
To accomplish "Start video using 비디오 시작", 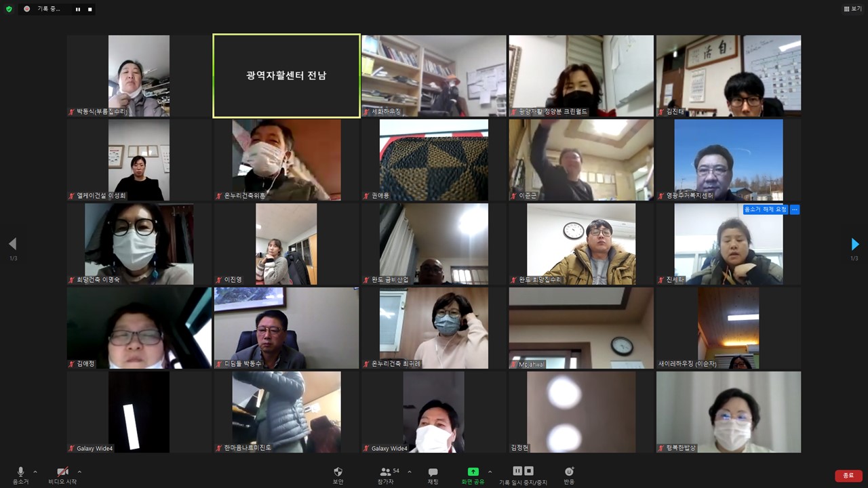I will click(62, 472).
